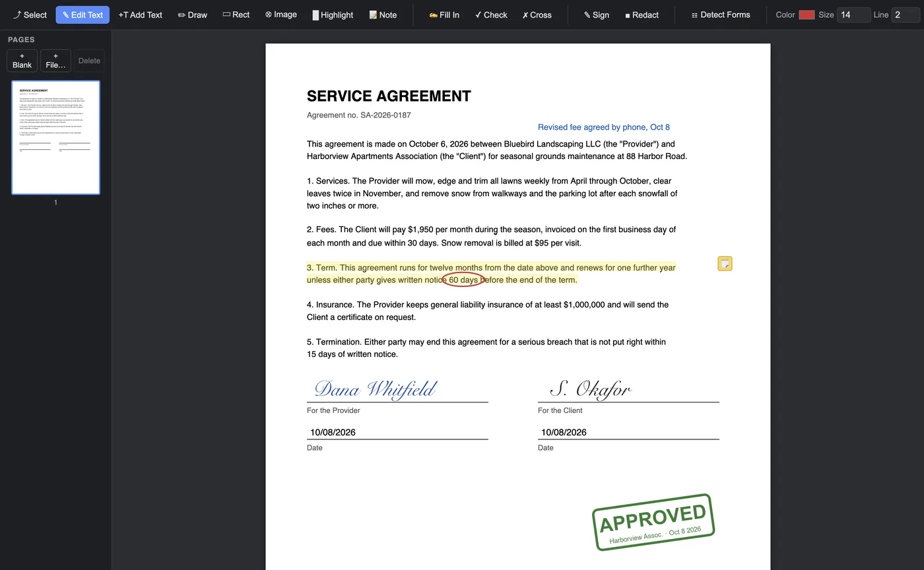Choose the Note annotation tool
The width and height of the screenshot is (924, 570).
point(383,15)
